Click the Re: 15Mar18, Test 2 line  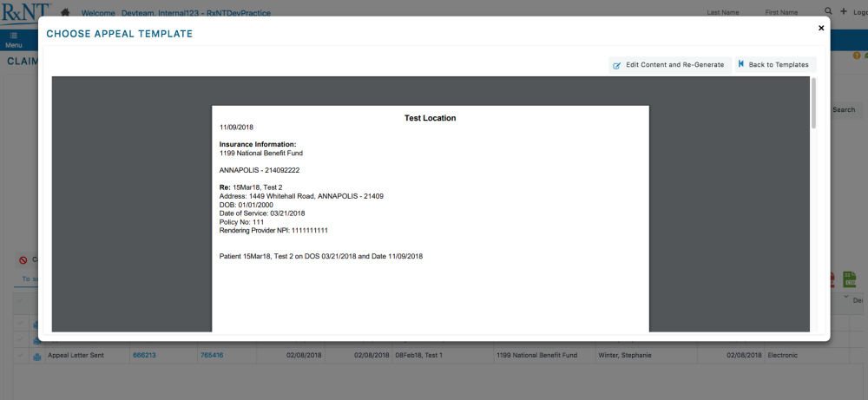click(x=251, y=187)
